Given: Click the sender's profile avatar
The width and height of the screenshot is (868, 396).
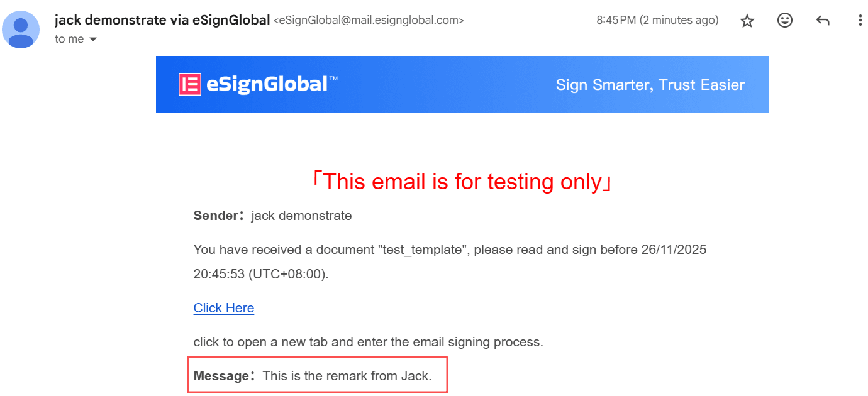Looking at the screenshot, I should point(21,30).
